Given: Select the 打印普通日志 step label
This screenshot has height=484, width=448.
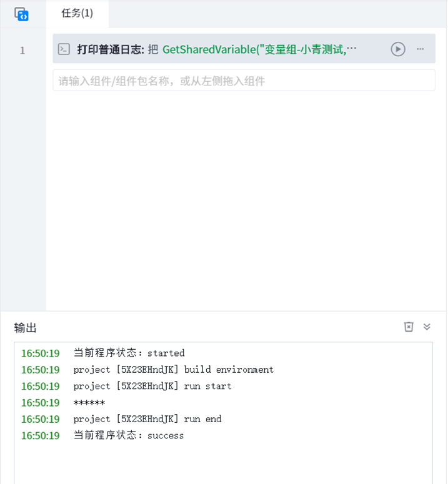Looking at the screenshot, I should (111, 49).
